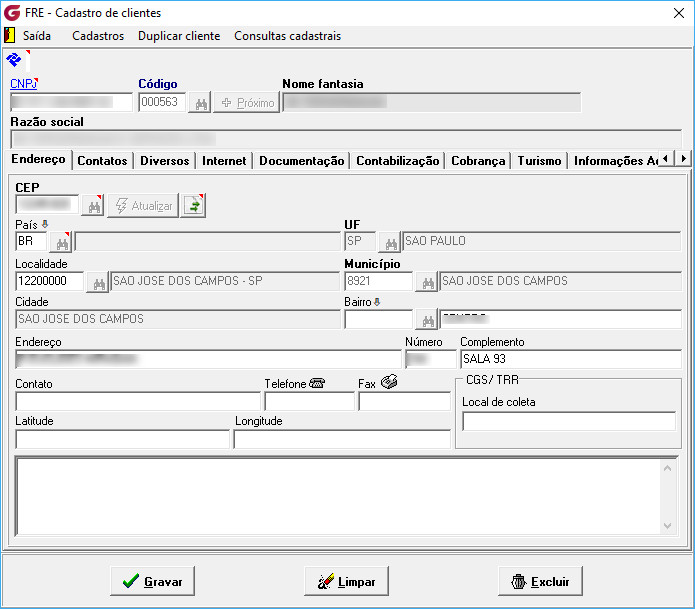This screenshot has height=609, width=695.
Task: Save record with Gravar button
Action: (152, 581)
